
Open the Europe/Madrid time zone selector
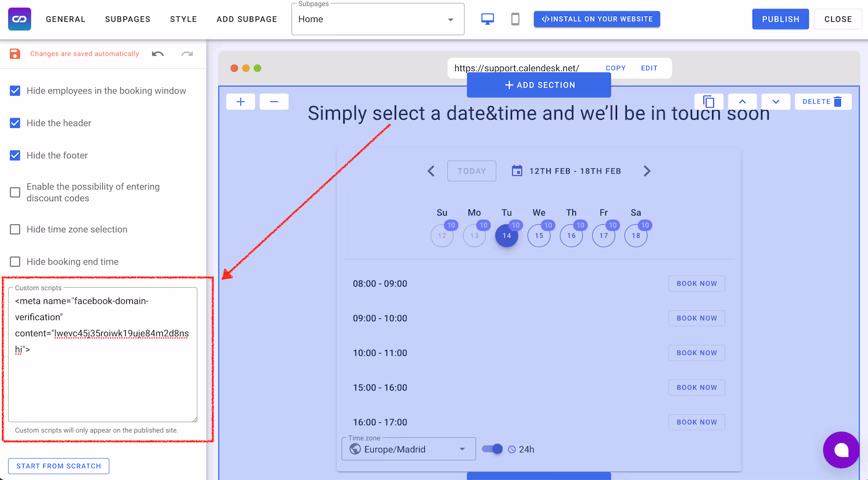pos(409,449)
